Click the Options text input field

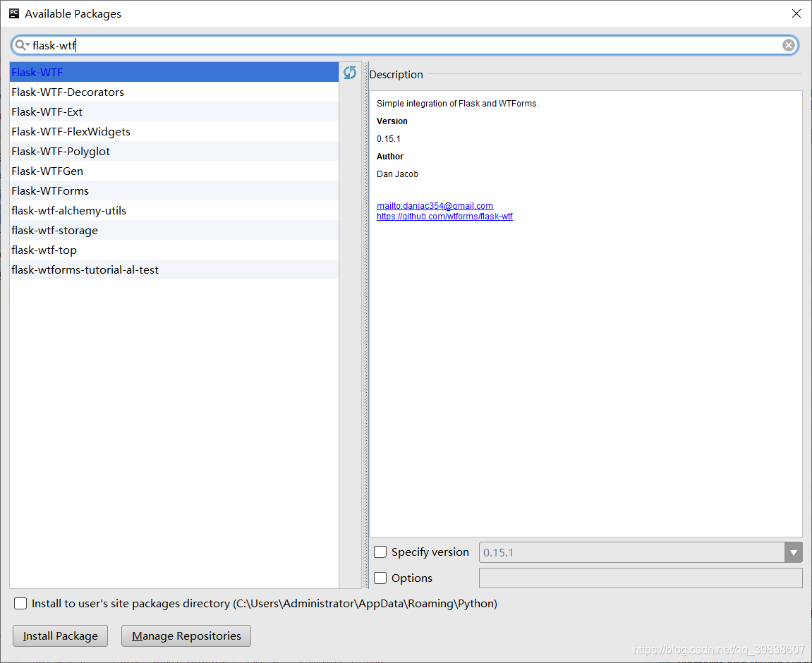[641, 578]
